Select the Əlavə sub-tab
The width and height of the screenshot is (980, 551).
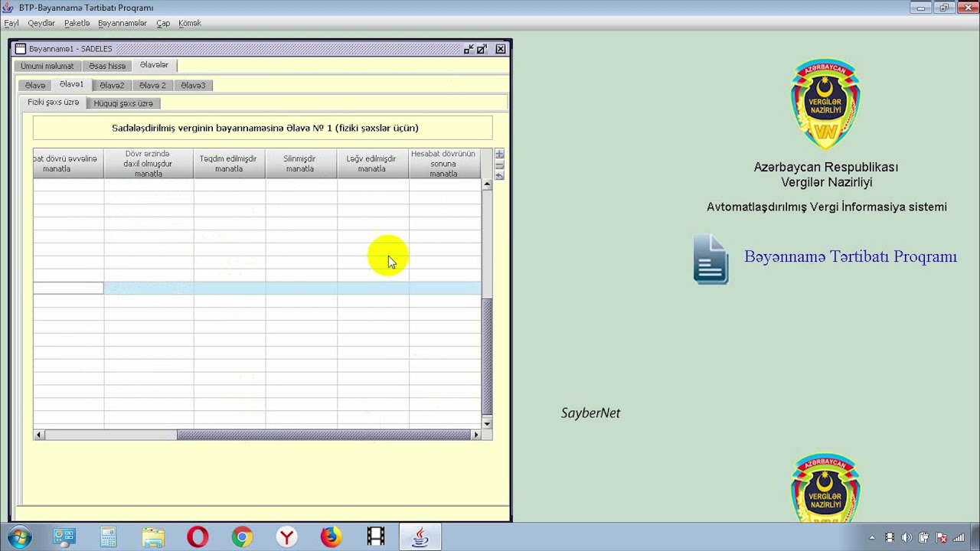[x=35, y=85]
